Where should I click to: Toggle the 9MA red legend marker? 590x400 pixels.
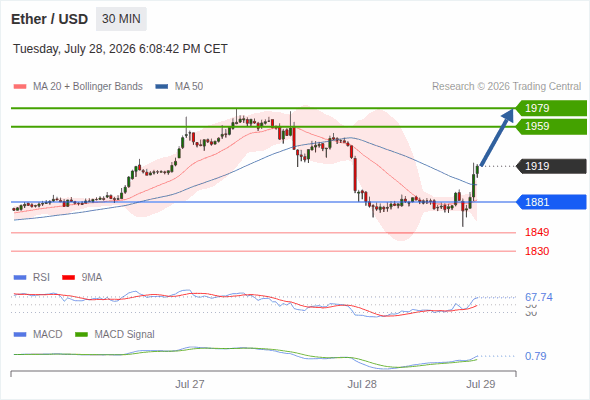click(68, 278)
